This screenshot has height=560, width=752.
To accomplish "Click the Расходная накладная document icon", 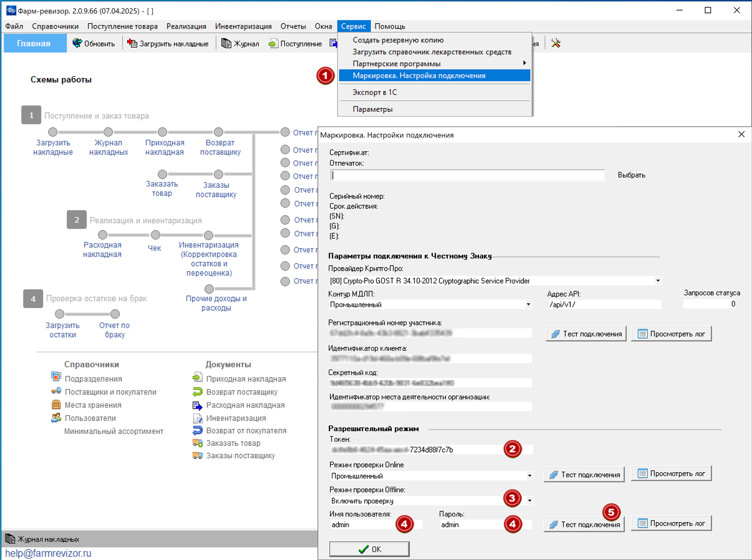I will [x=197, y=405].
